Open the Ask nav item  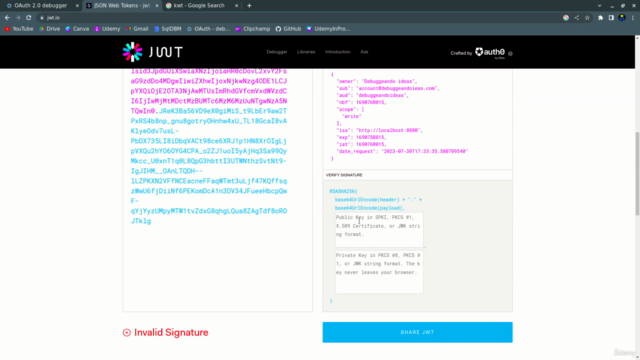tap(364, 52)
